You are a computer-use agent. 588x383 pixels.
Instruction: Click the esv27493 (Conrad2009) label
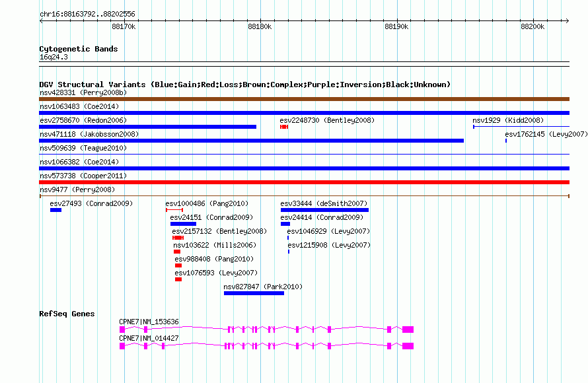click(91, 203)
